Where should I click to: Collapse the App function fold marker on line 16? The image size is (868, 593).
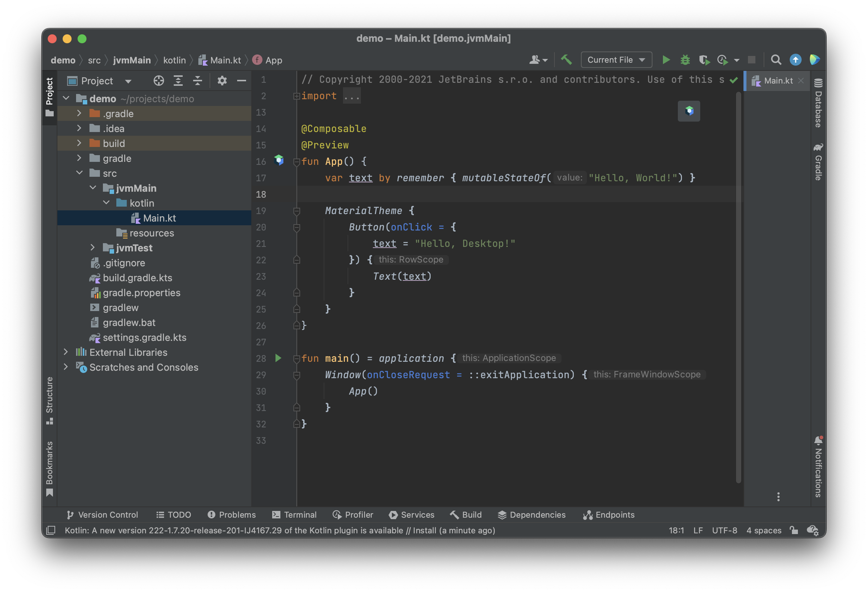click(x=296, y=161)
